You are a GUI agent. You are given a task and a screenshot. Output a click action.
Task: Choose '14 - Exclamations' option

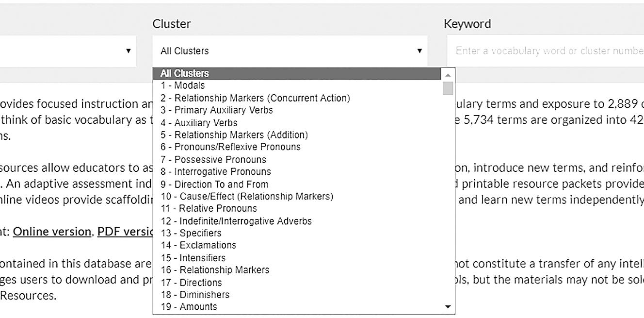[x=198, y=245]
